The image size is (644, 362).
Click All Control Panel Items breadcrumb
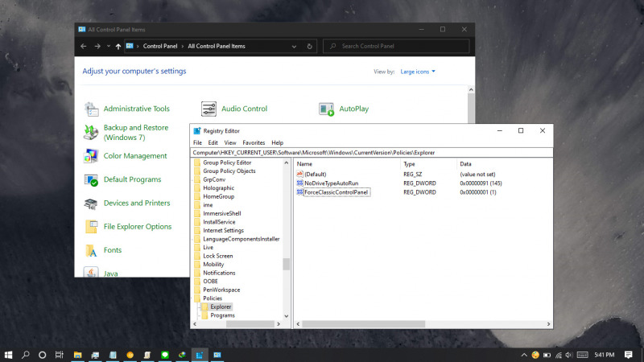click(217, 47)
